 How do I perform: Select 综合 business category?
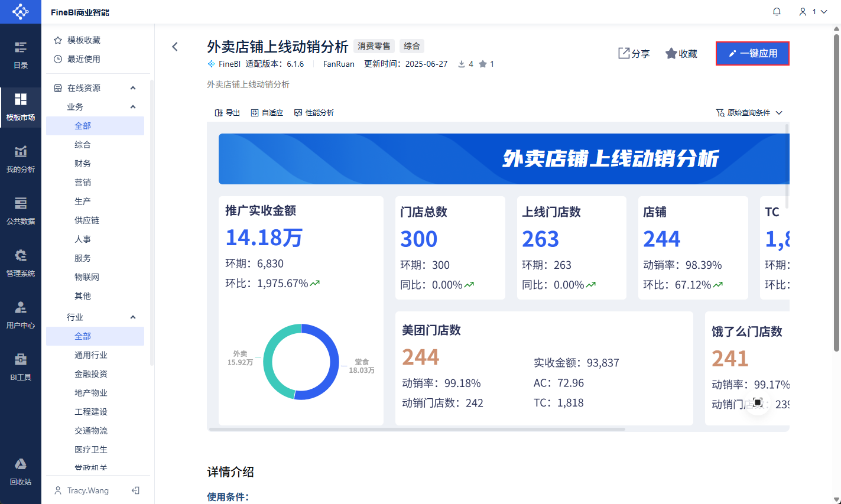(95, 145)
